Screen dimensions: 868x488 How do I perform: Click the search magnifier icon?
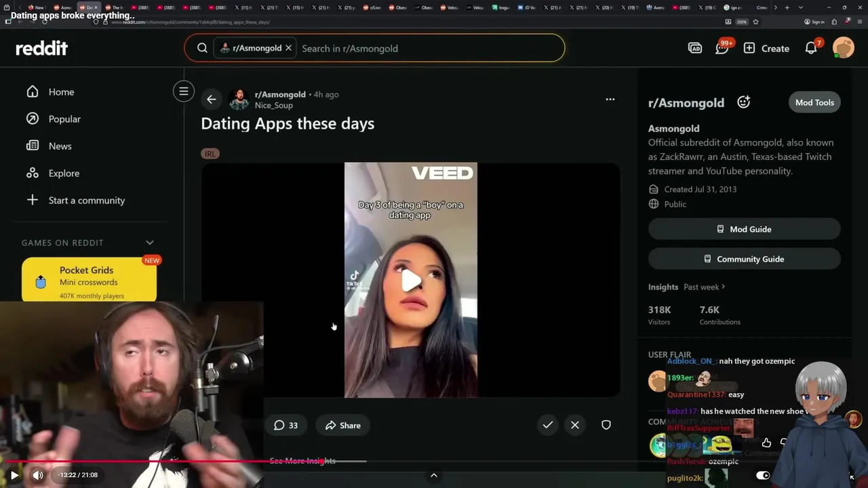click(202, 48)
